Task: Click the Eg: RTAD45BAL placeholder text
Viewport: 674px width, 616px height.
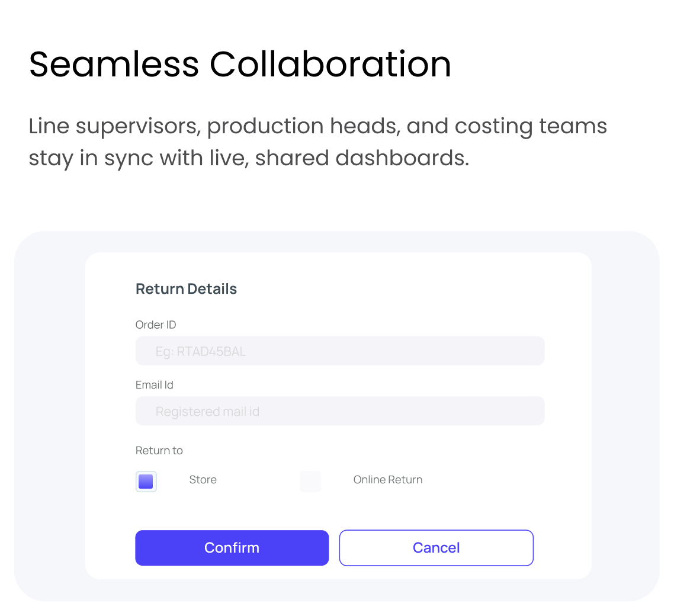Action: 200,352
